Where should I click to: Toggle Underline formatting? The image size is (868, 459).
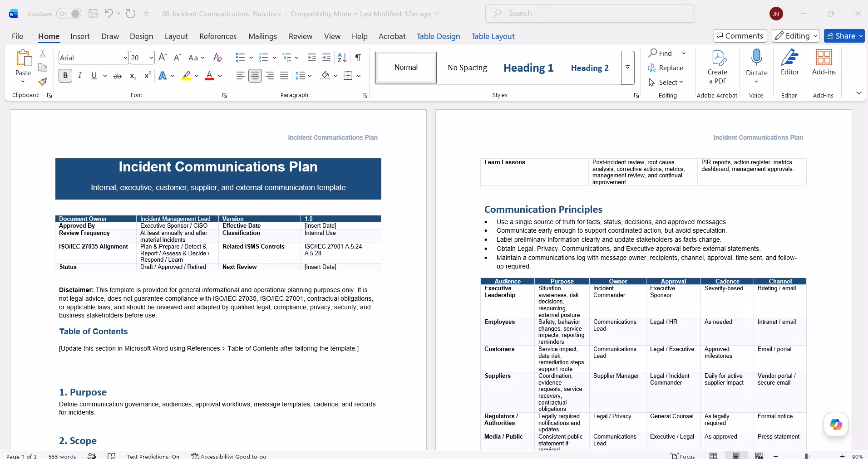tap(94, 76)
